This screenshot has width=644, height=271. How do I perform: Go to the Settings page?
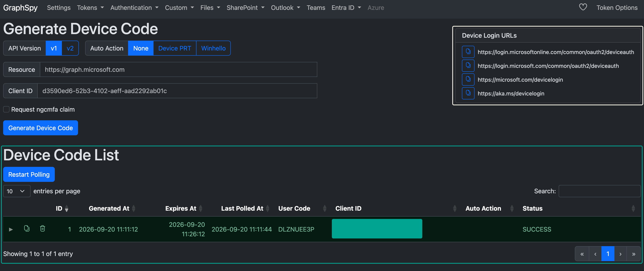59,8
